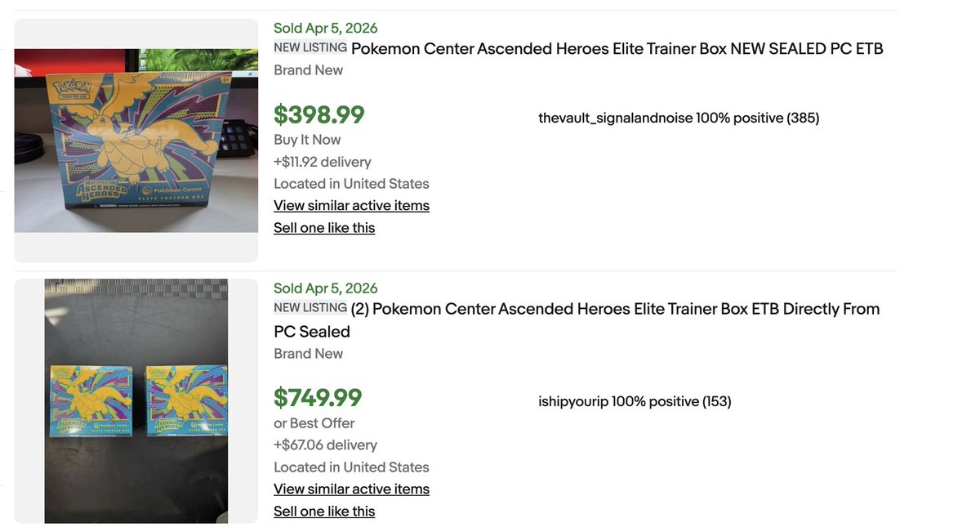Open the two-box listing thumbnail photo
The image size is (980, 532).
[x=136, y=400]
